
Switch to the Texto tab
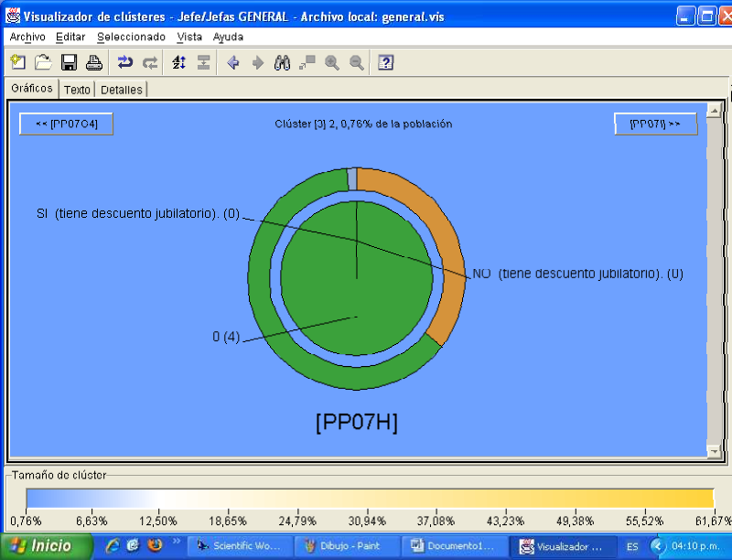(x=77, y=90)
